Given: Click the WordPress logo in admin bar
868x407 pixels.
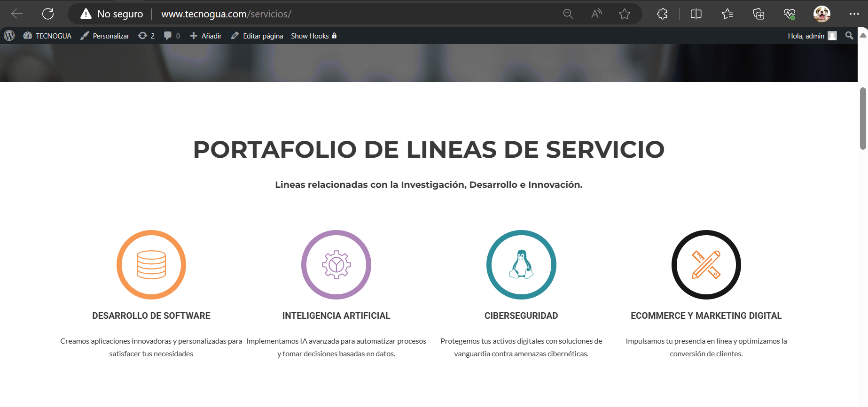Looking at the screenshot, I should pyautogui.click(x=9, y=36).
